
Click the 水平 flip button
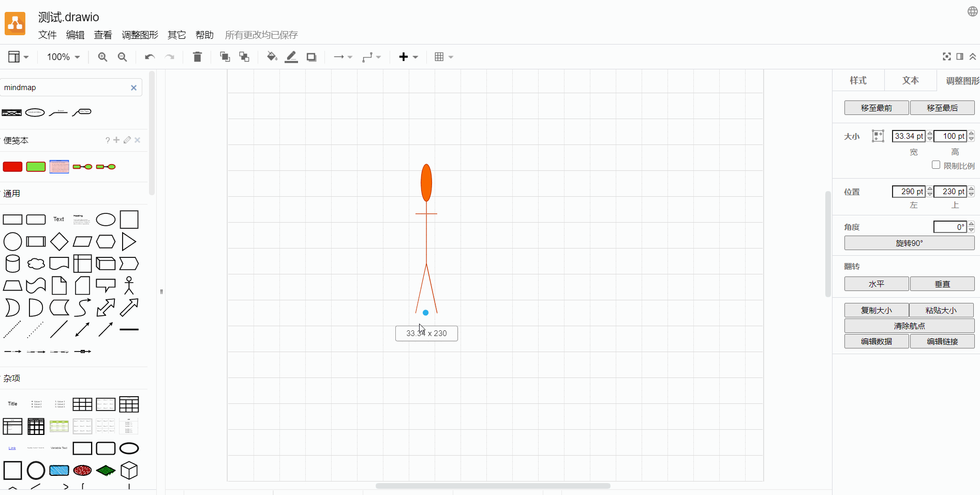click(877, 284)
